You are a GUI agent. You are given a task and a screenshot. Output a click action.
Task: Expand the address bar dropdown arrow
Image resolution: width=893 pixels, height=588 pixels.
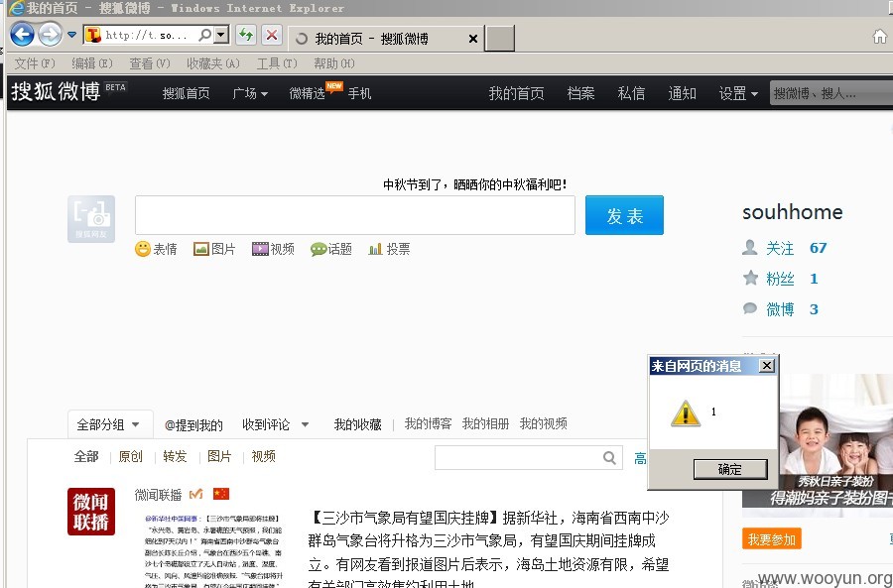click(x=221, y=36)
